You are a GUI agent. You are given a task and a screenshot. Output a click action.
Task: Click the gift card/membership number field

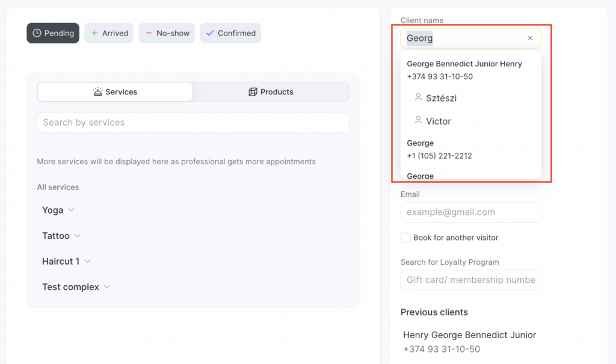click(470, 280)
